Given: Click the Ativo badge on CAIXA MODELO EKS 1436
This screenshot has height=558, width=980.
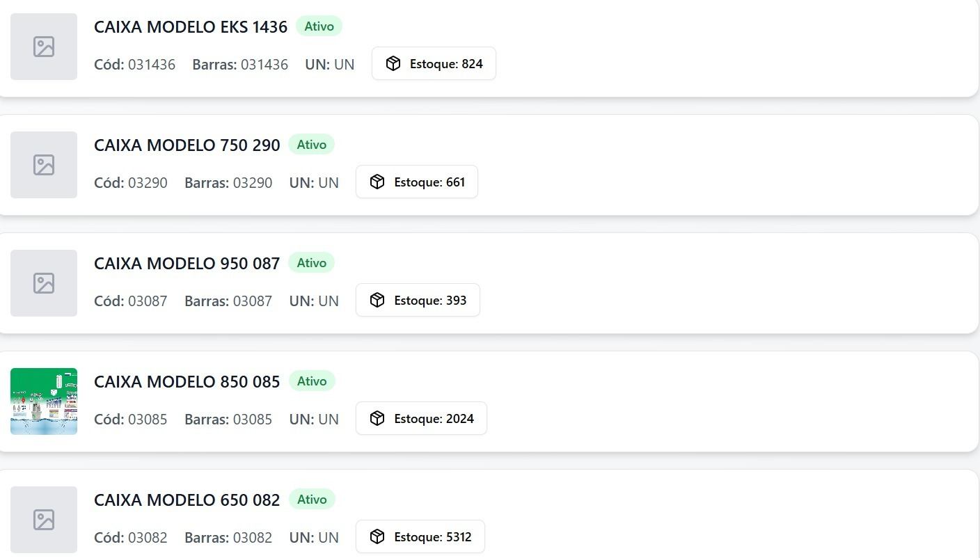Looking at the screenshot, I should [x=319, y=26].
